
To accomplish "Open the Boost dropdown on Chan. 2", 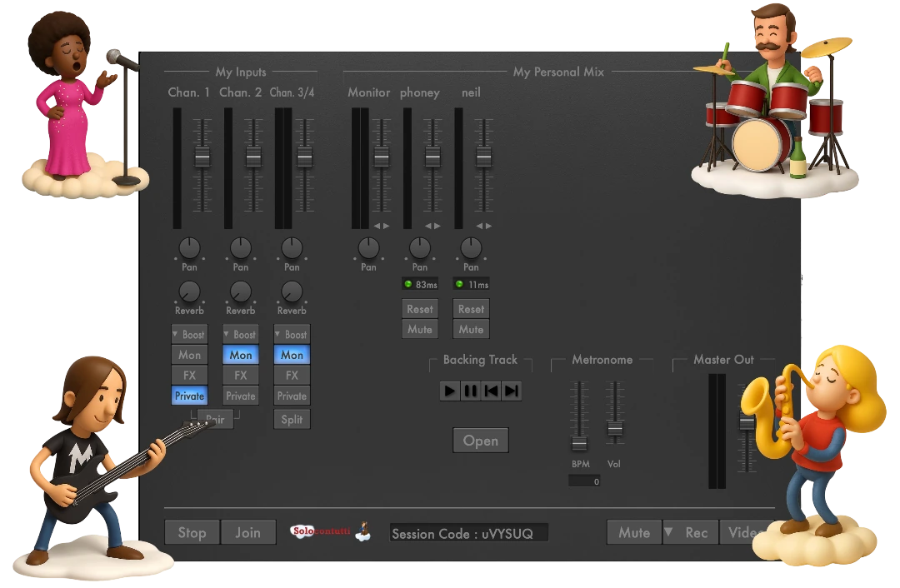I will 241,335.
